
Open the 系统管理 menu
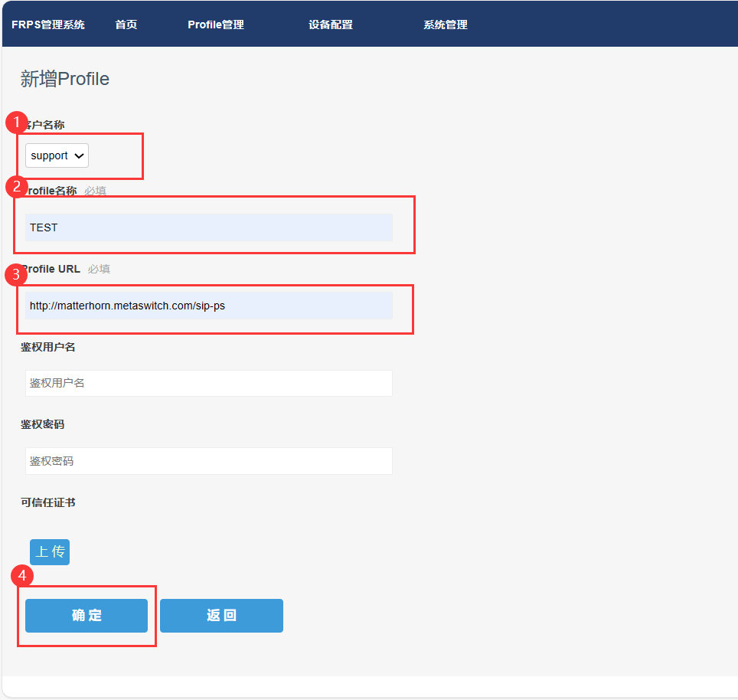point(446,25)
